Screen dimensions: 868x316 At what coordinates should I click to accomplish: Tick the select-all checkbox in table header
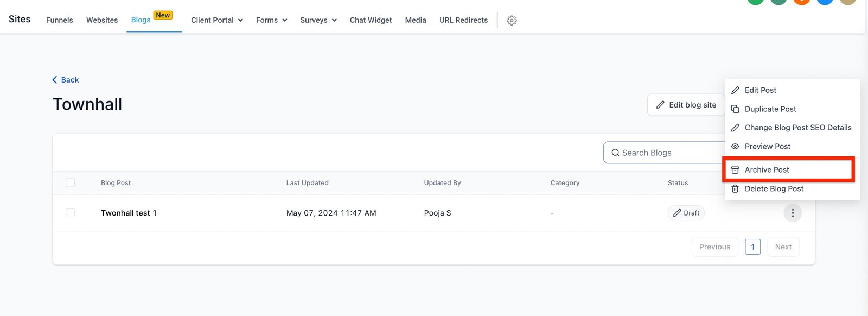pos(71,182)
